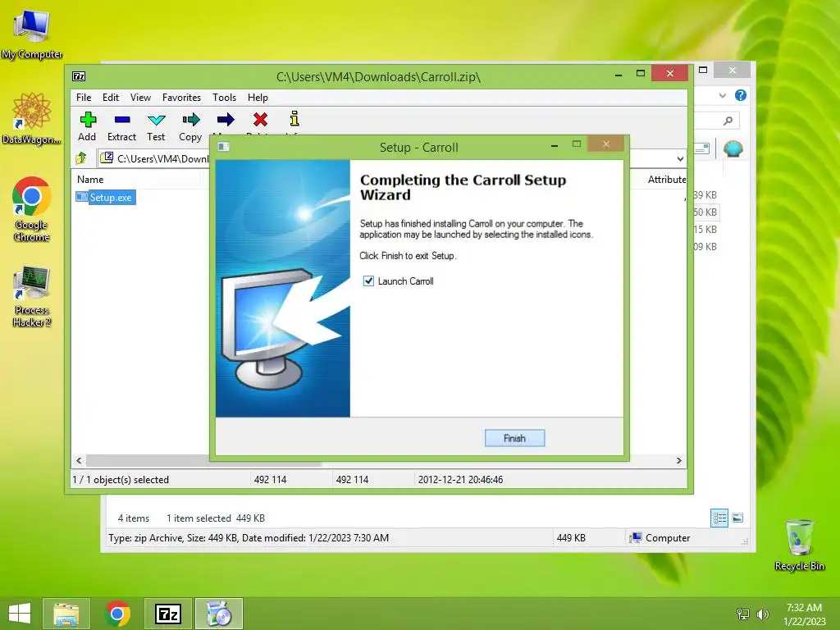Click the Setup - Carroll title bar icon
The image size is (840, 630).
[223, 147]
